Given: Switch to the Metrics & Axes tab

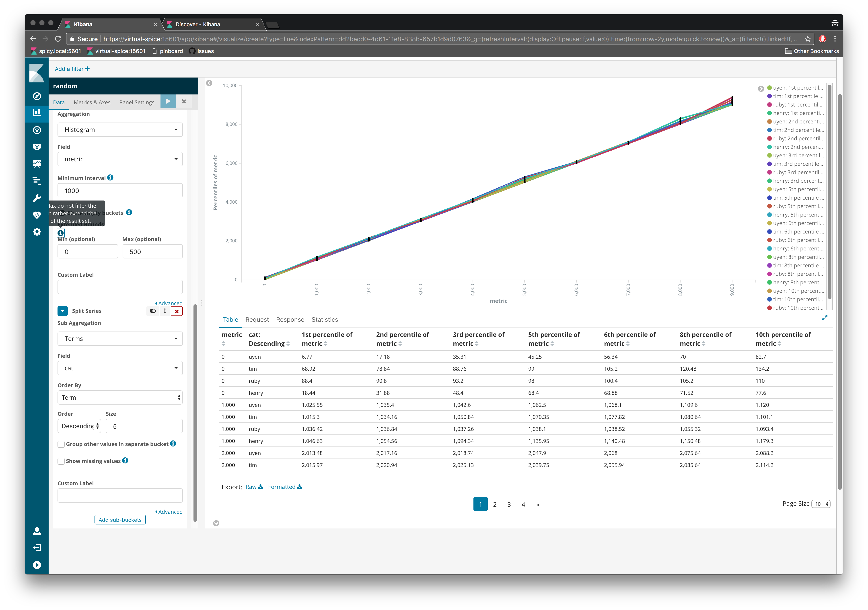Looking at the screenshot, I should 92,102.
